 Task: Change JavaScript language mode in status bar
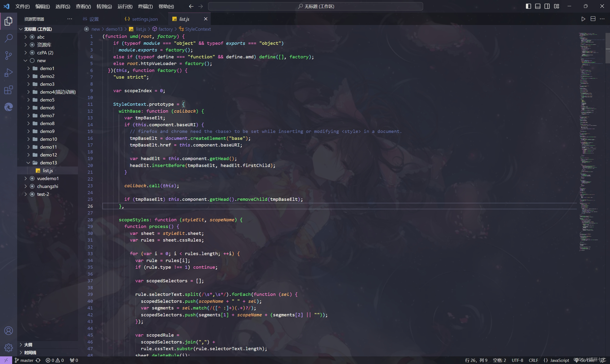(x=559, y=360)
